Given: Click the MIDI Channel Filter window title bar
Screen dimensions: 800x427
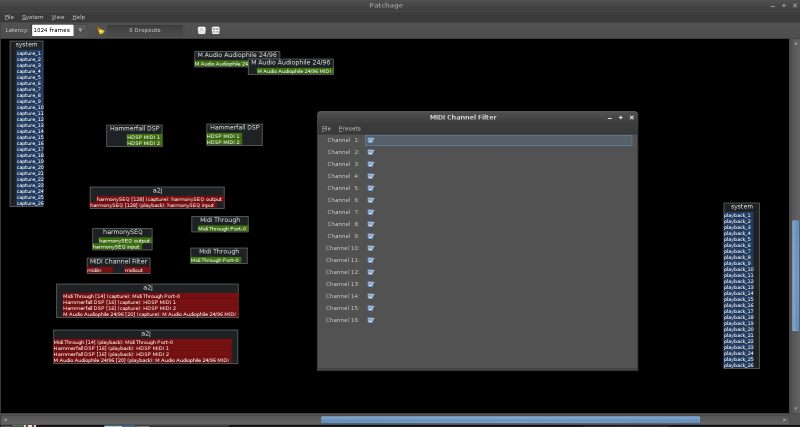Looking at the screenshot, I should 463,117.
